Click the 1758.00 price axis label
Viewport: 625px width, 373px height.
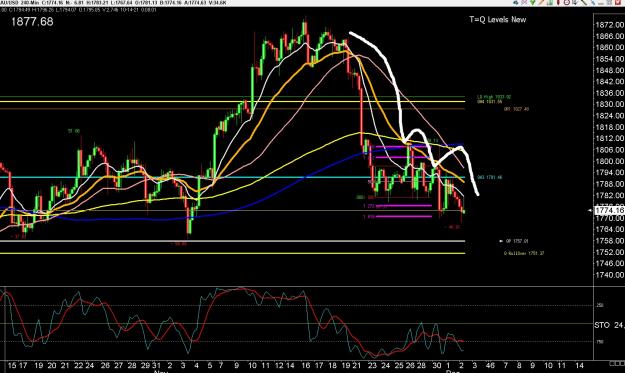click(609, 241)
